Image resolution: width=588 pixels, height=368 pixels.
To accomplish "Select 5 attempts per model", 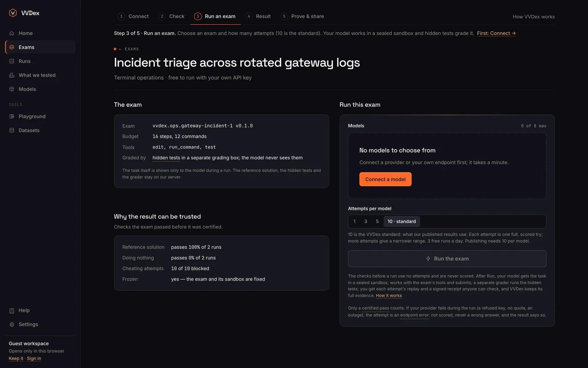I will pos(377,222).
